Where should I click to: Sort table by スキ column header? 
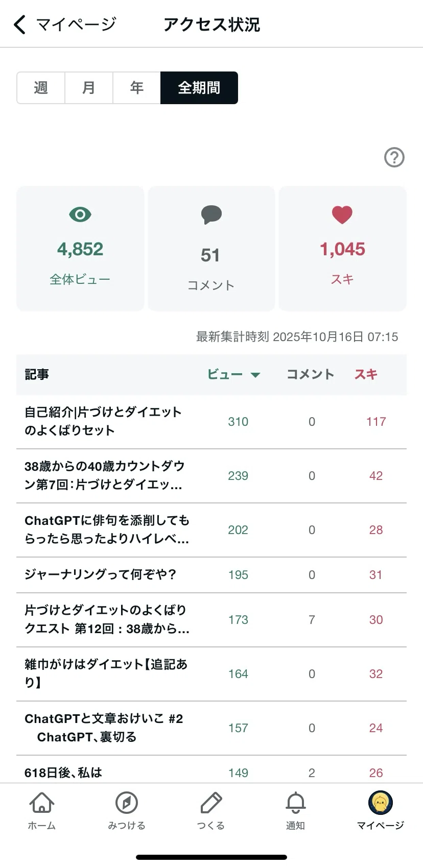point(366,374)
